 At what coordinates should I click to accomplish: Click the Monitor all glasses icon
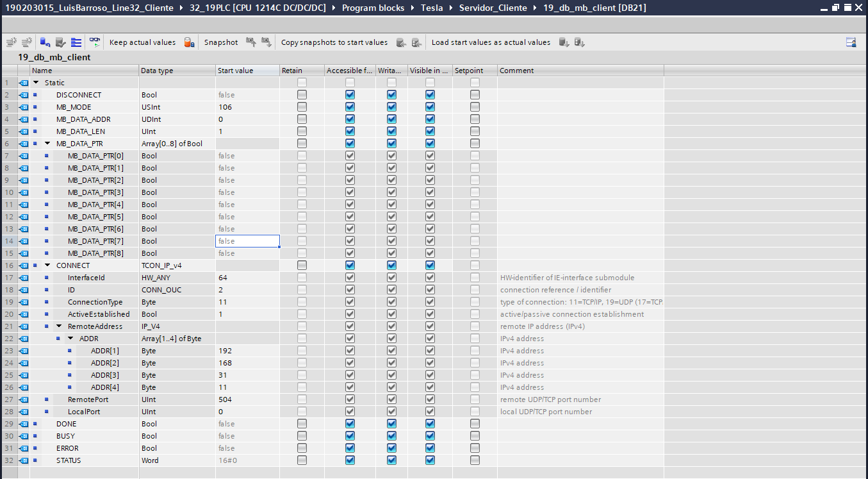(x=95, y=42)
